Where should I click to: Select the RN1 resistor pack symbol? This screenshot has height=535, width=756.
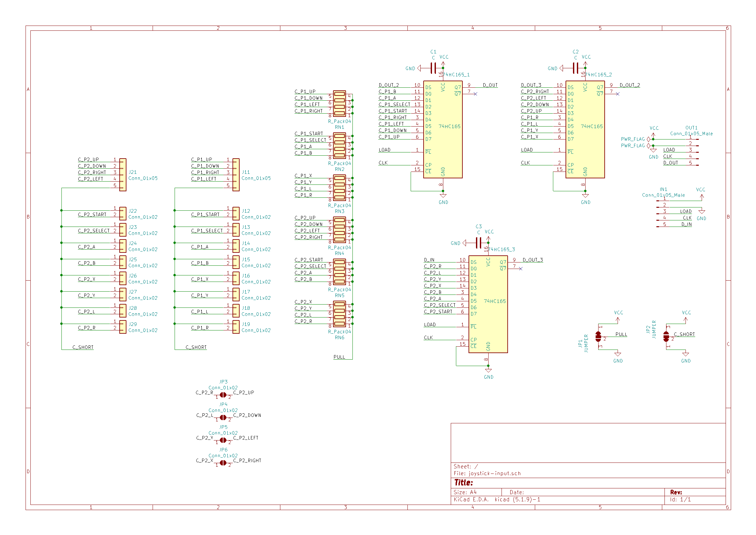click(x=340, y=104)
